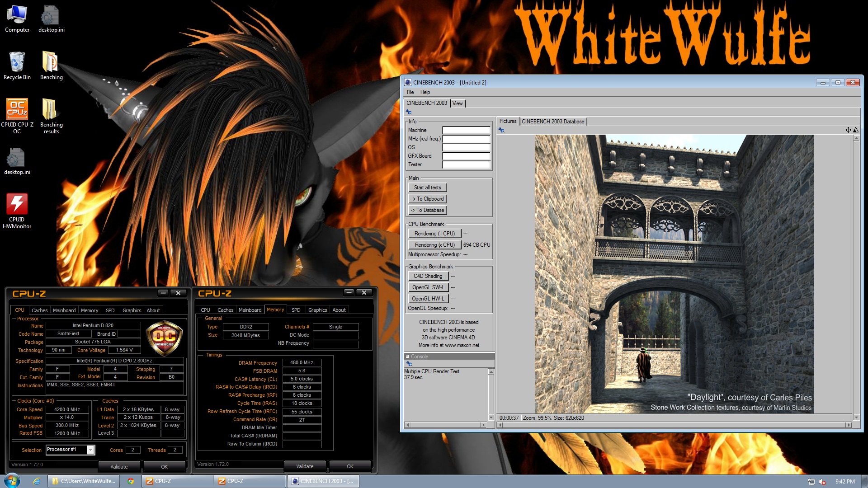868x488 pixels.
Task: Click the pin icon under CINEBENCH 2003 tab
Action: click(x=409, y=112)
